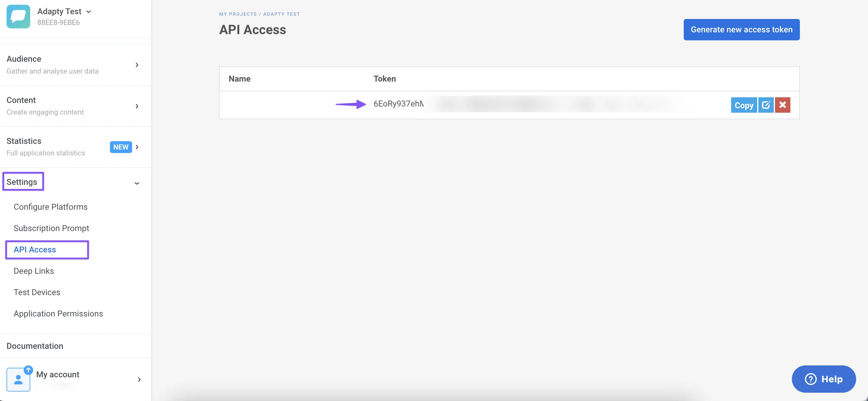This screenshot has width=868, height=401.
Task: Expand the Content section chevron
Action: [137, 106]
